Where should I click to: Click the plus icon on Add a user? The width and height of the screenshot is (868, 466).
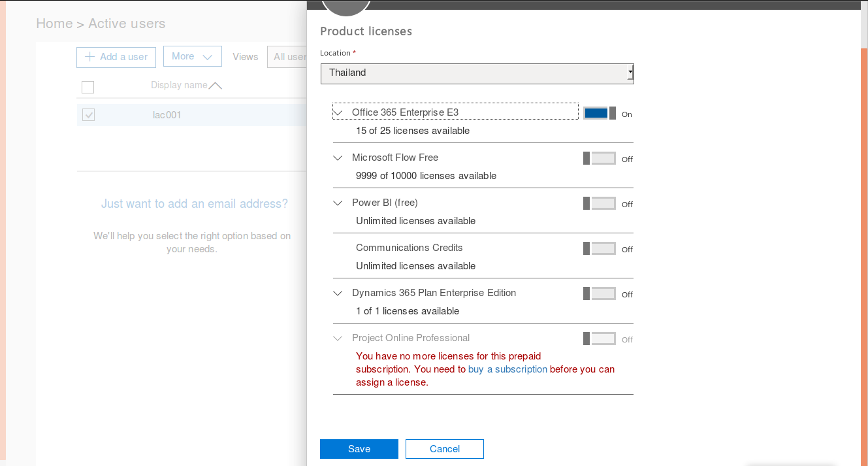pyautogui.click(x=89, y=57)
